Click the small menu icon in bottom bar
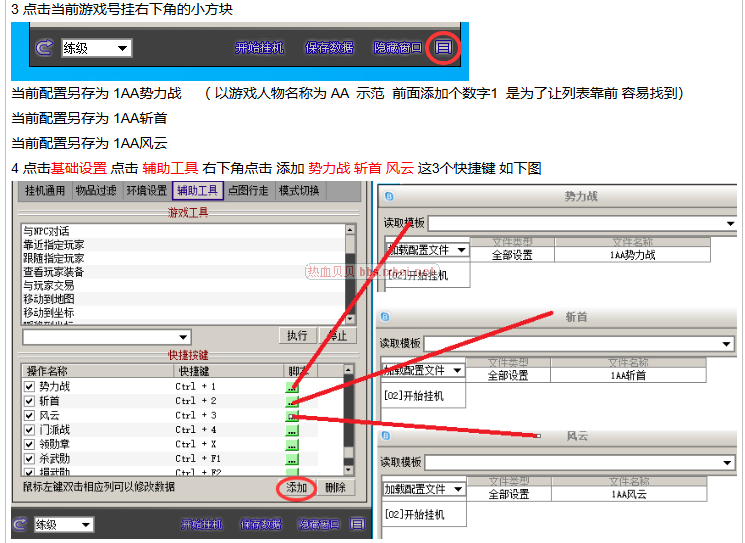This screenshot has height=543, width=745. pos(357,524)
